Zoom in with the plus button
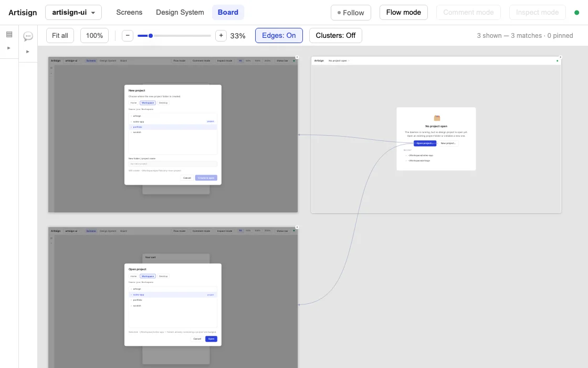 click(221, 35)
